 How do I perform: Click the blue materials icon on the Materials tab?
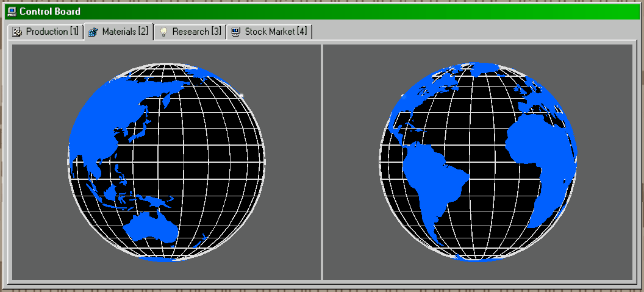[93, 32]
